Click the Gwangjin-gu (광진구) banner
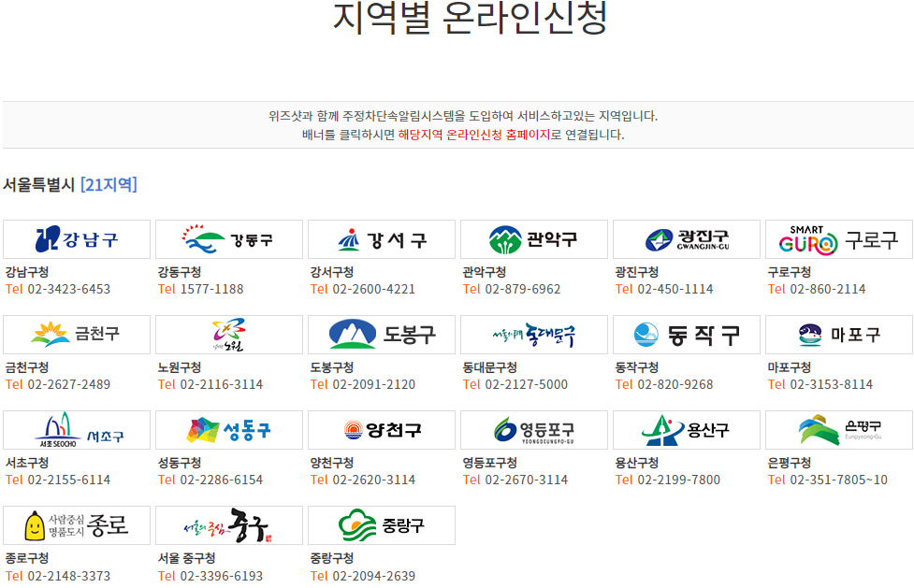 coord(686,238)
